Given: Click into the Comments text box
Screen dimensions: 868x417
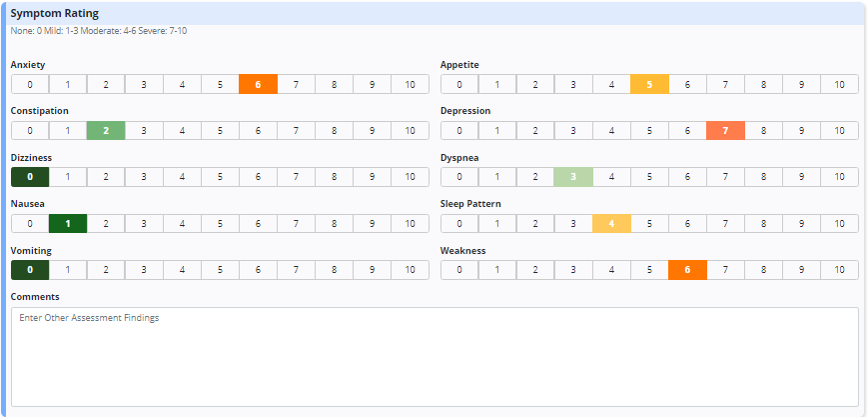Looking at the screenshot, I should 434,356.
